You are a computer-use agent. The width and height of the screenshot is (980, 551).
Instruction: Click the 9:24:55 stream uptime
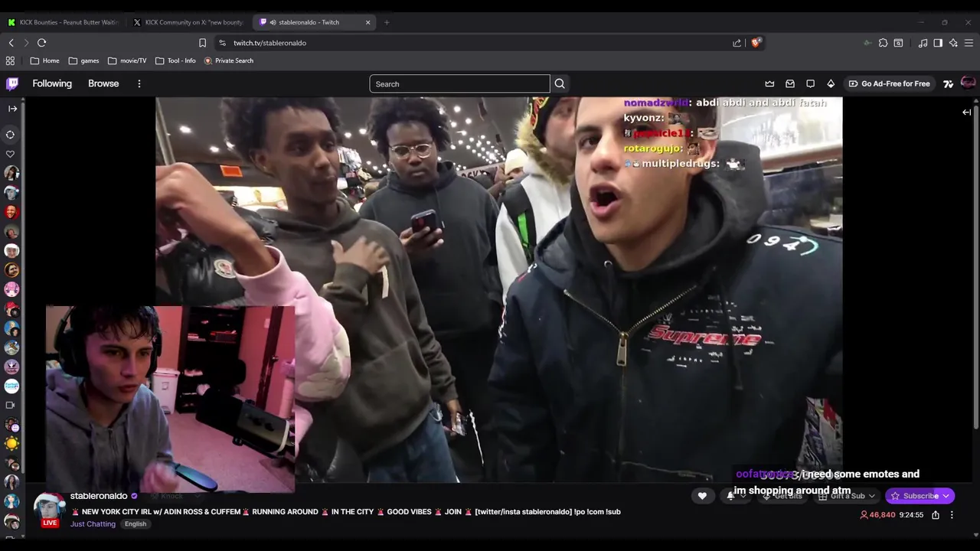click(x=911, y=515)
